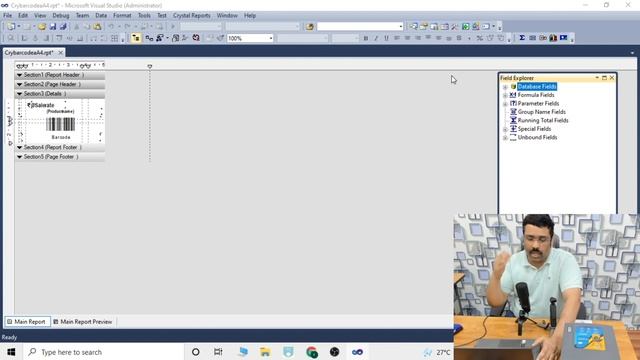The width and height of the screenshot is (640, 360).
Task: Collapse Section4 Report Footer triangle
Action: tap(19, 147)
